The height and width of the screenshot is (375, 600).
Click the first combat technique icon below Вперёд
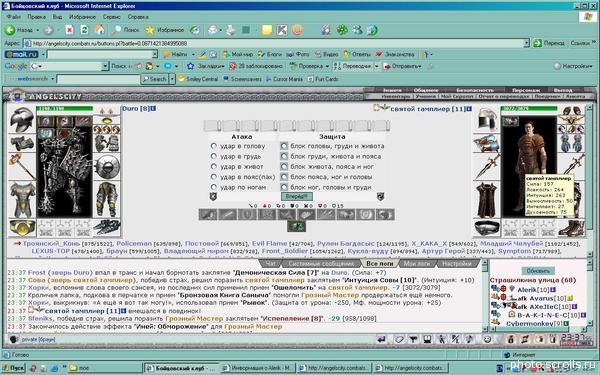(208, 214)
